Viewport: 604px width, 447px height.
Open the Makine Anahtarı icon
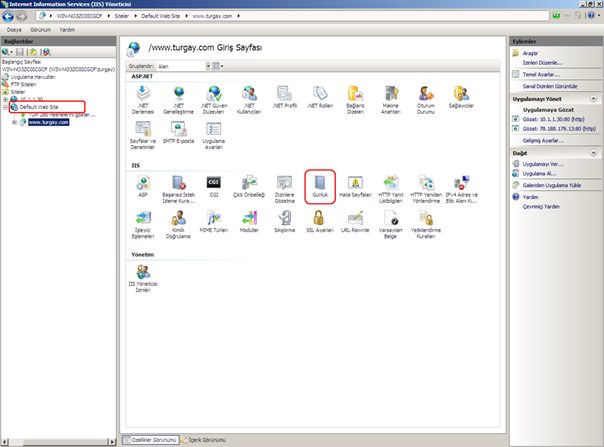click(391, 99)
